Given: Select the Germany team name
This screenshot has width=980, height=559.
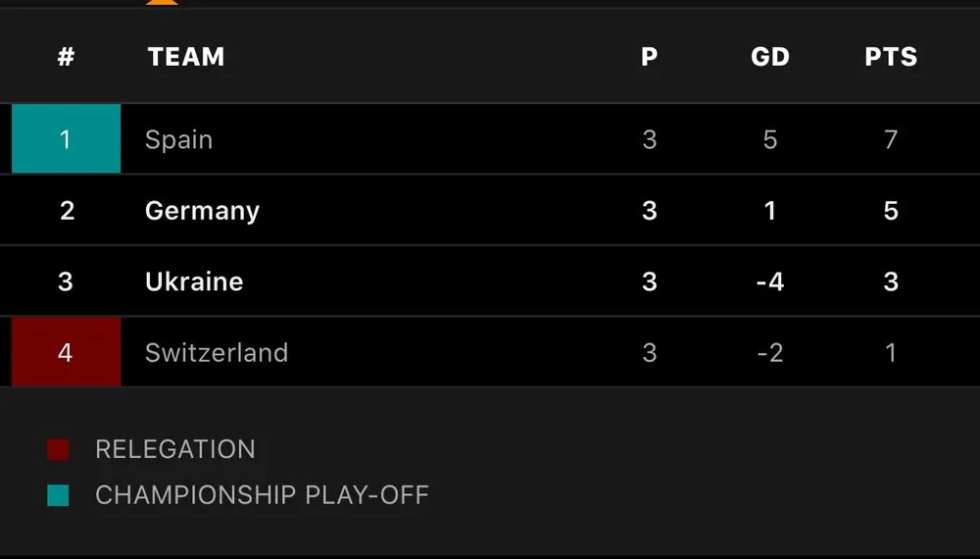Looking at the screenshot, I should coord(202,211).
